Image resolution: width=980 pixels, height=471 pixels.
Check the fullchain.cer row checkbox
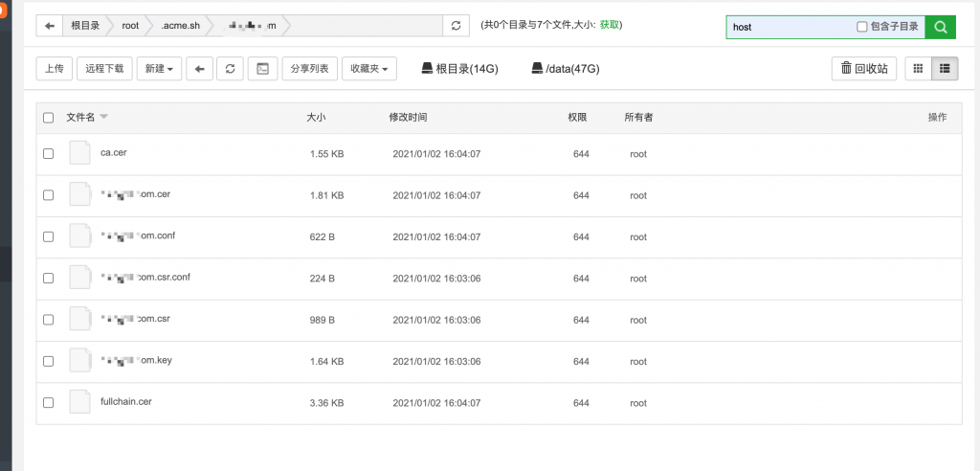coord(48,403)
